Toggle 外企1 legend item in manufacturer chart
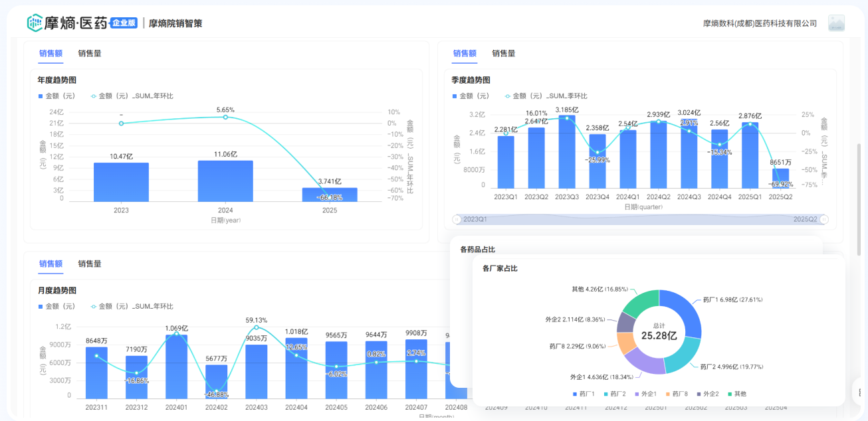The image size is (868, 421). (x=645, y=394)
